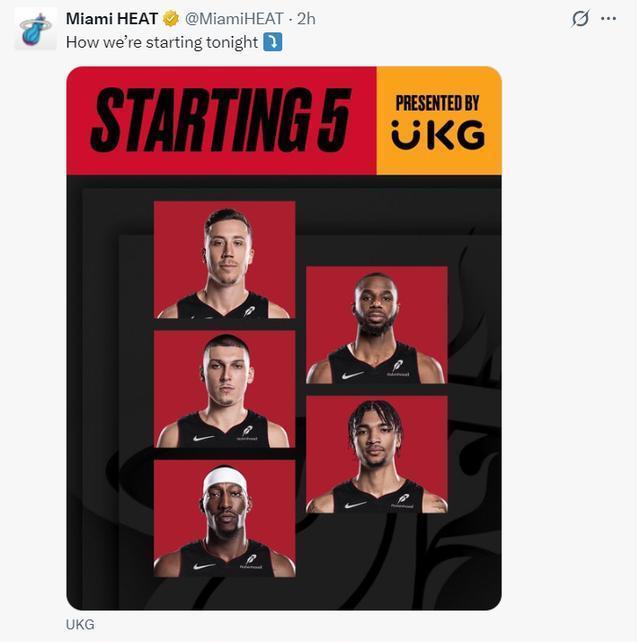Open the @MiamiHEAT handle link
640x642 pixels.
point(234,18)
